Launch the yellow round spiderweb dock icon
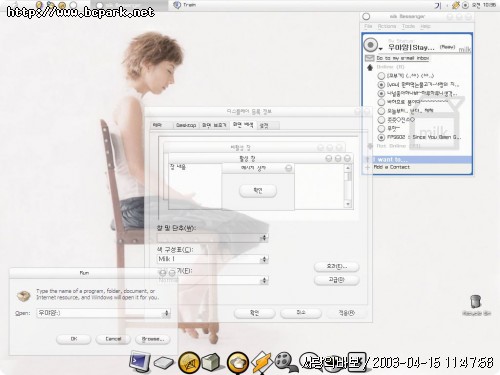The width and height of the screenshot is (500, 375). tap(188, 362)
